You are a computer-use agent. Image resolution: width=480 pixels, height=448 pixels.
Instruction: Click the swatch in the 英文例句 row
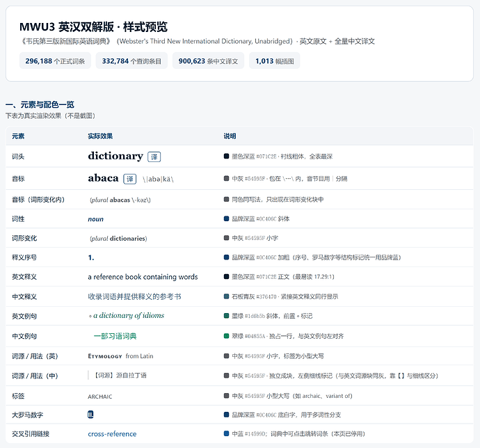(227, 316)
